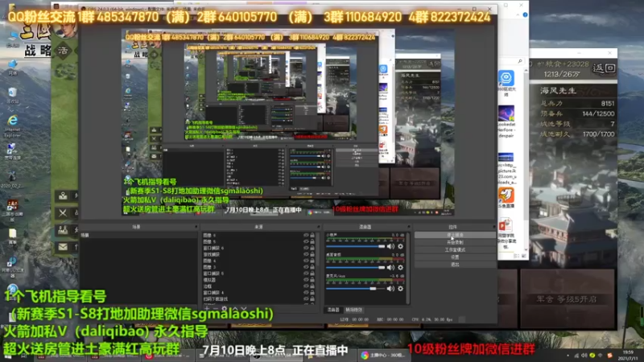Screen dimensions: 644x362
Task: Adjust the 麦克风/Aux volume slider
Action: pos(356,289)
